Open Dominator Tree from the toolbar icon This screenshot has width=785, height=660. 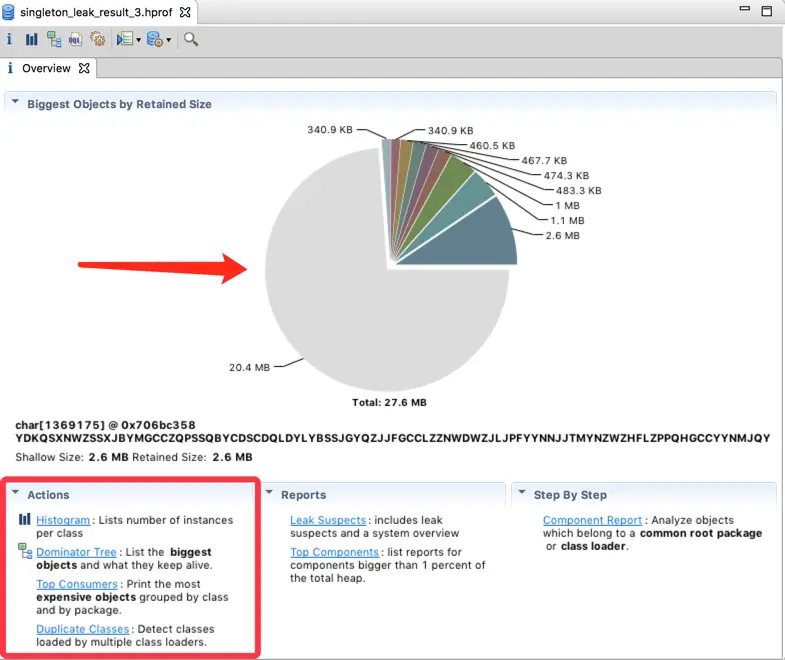54,39
